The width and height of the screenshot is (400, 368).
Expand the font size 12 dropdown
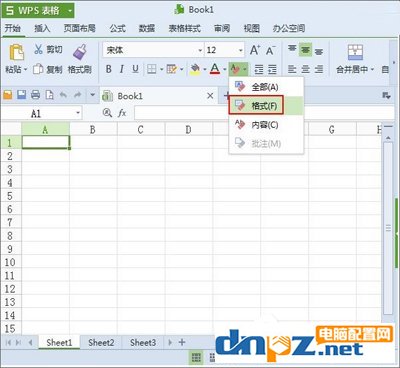[x=241, y=50]
